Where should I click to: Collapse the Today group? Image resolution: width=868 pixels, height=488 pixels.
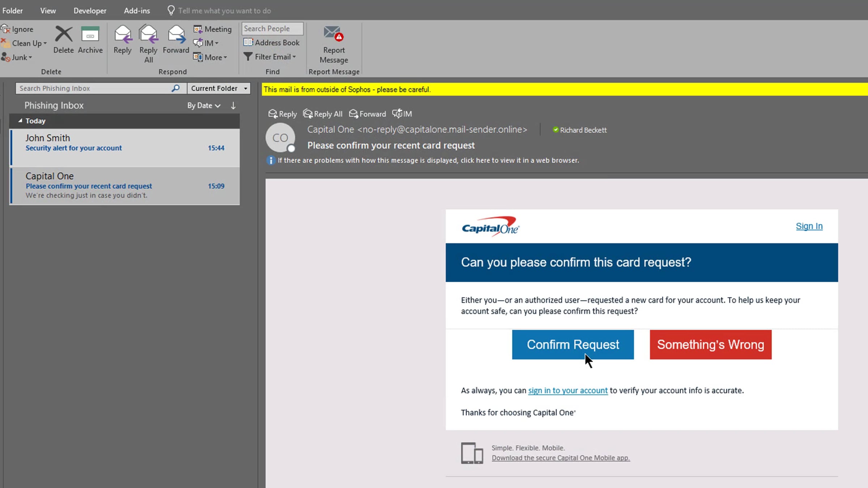[20, 121]
